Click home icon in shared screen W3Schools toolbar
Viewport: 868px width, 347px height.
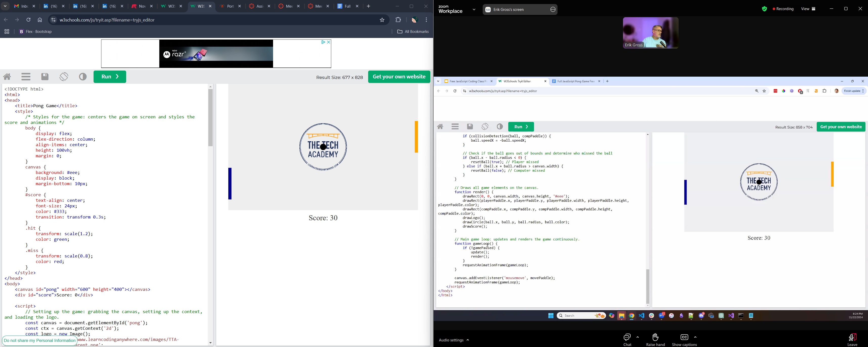coord(440,127)
